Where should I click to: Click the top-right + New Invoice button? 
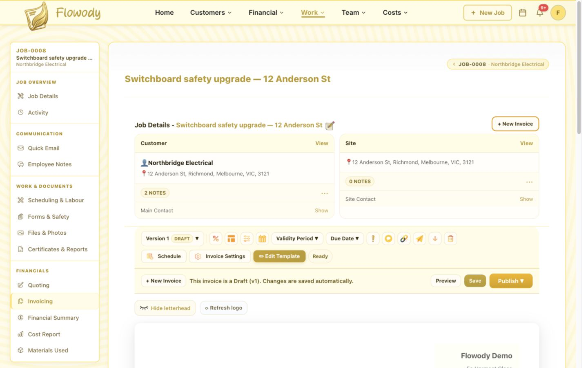515,124
